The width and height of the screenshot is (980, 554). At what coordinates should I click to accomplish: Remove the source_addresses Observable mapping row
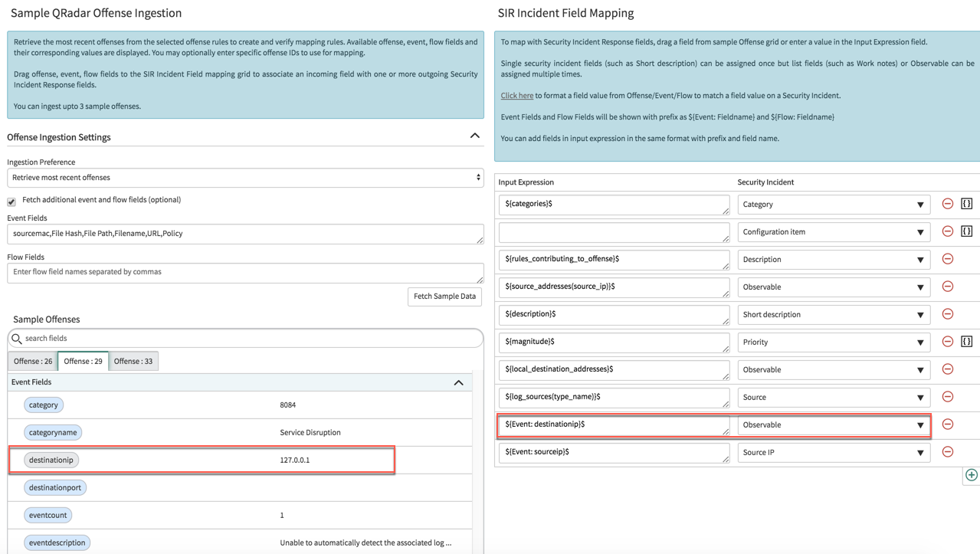point(948,287)
